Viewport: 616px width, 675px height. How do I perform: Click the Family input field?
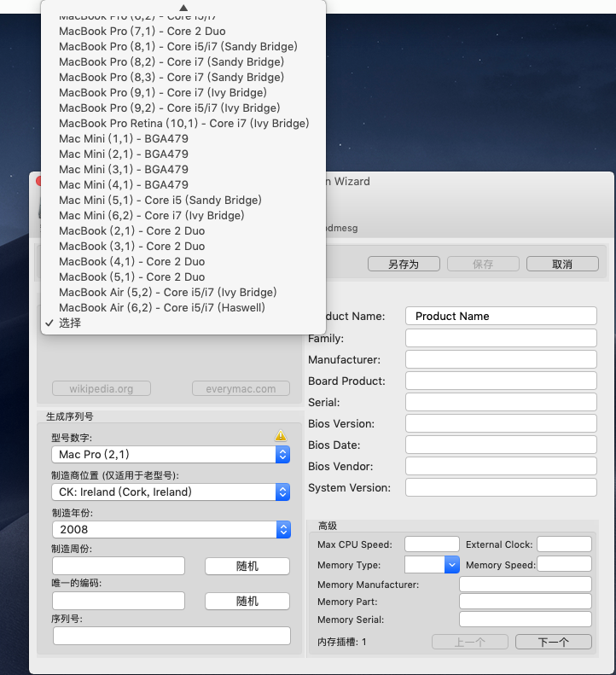[x=501, y=338]
